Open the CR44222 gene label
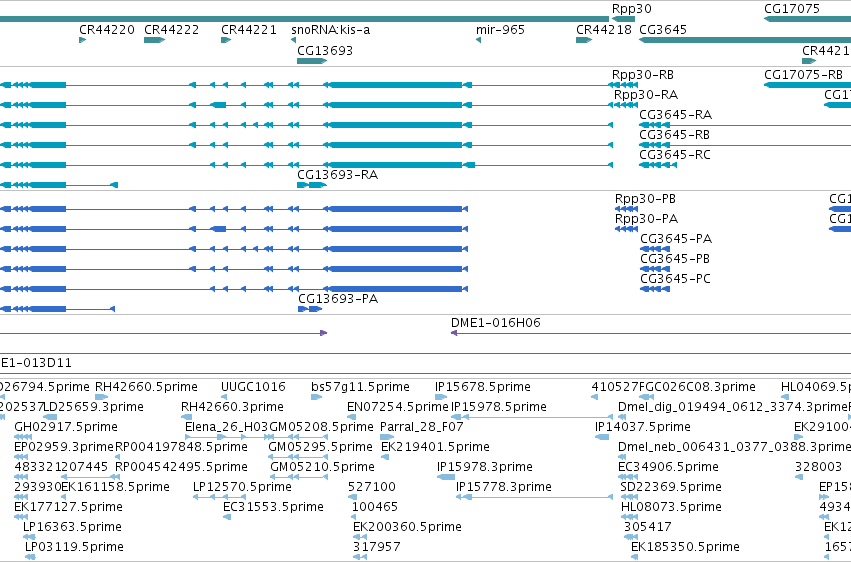 point(171,30)
